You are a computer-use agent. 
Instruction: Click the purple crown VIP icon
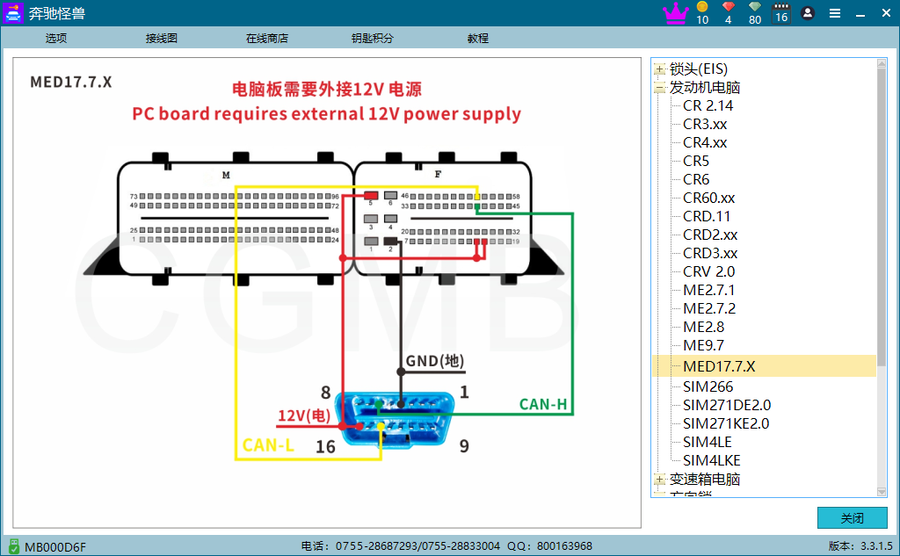pos(677,13)
